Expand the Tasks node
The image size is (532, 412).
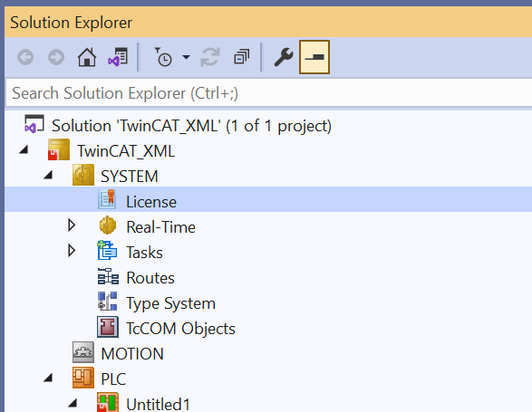[72, 251]
